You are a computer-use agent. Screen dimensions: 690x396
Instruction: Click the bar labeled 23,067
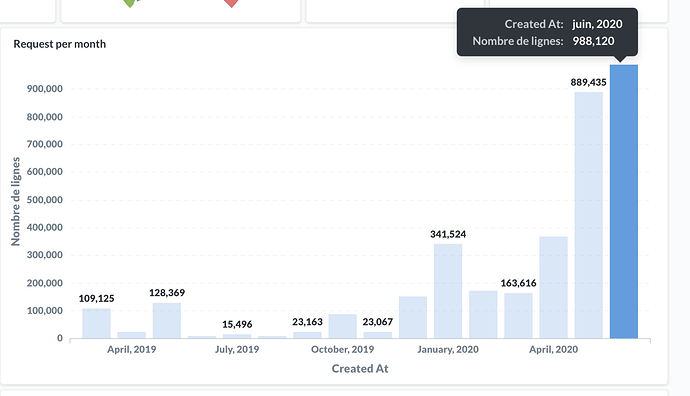click(x=378, y=335)
